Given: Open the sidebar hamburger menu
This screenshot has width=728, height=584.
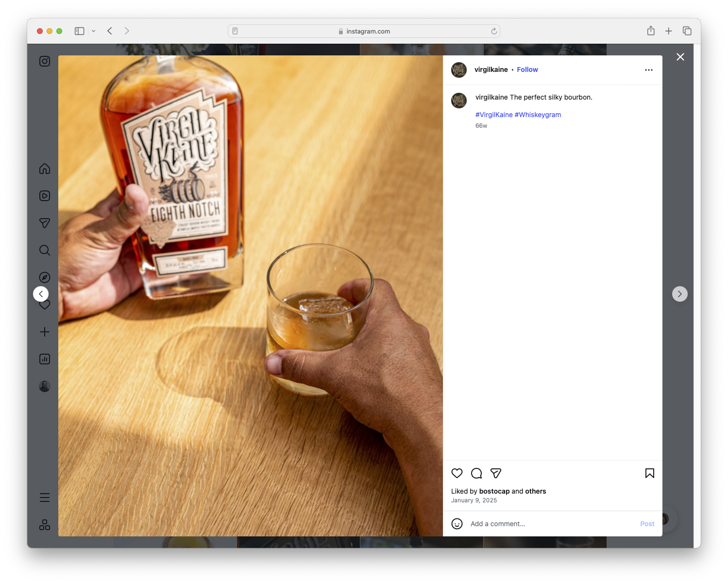Looking at the screenshot, I should pyautogui.click(x=44, y=498).
